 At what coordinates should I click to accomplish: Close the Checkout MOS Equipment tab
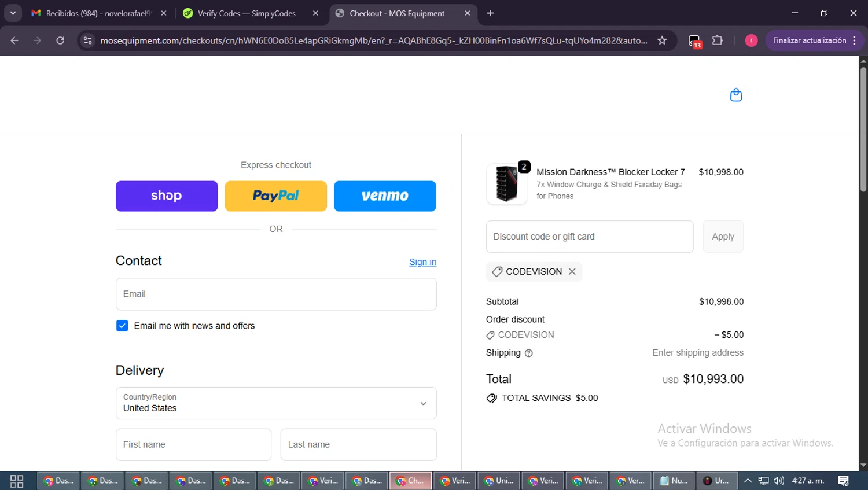[468, 13]
